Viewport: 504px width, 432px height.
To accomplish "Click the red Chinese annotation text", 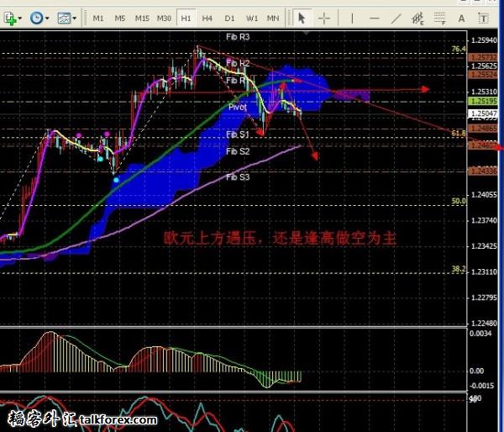I will 280,239.
